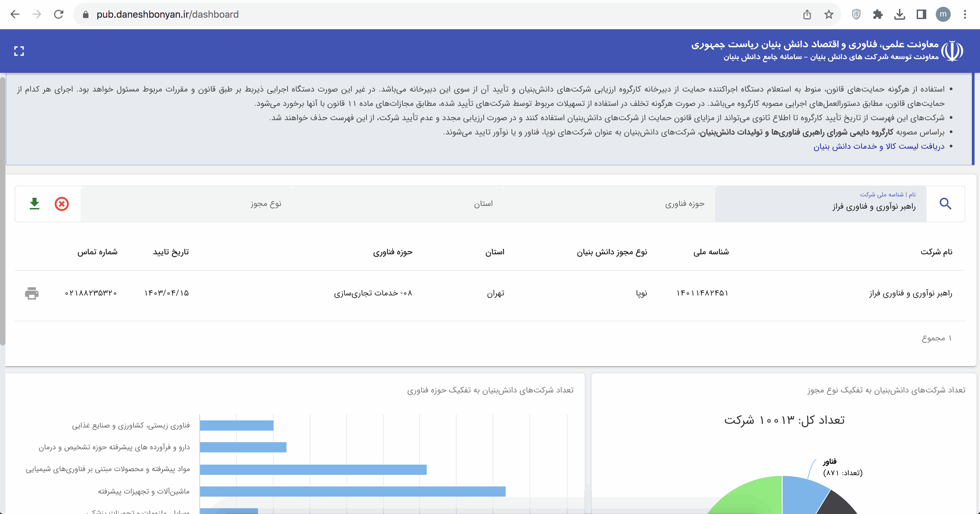980x514 pixels.
Task: Click the شماره تماس column header
Action: (x=97, y=252)
